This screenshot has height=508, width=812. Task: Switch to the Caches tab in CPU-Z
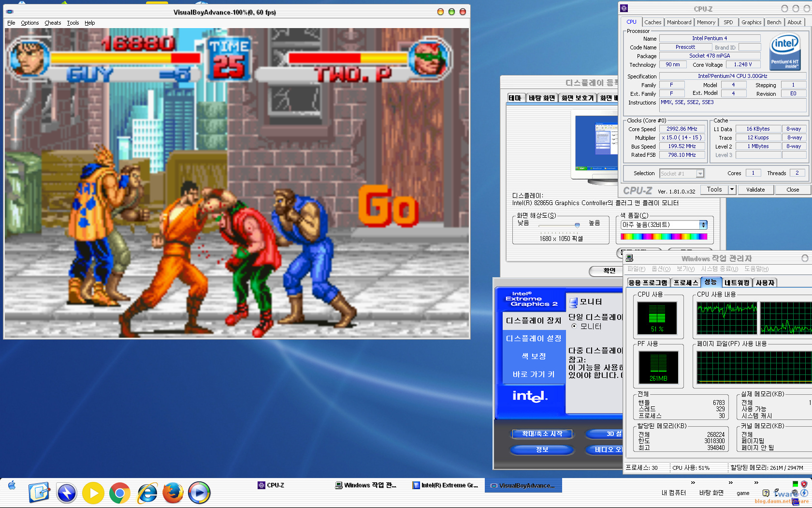pos(652,22)
